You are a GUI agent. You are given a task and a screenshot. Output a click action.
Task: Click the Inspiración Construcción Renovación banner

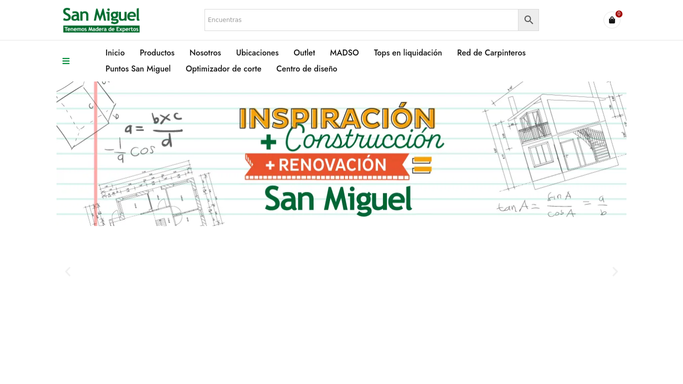342,153
